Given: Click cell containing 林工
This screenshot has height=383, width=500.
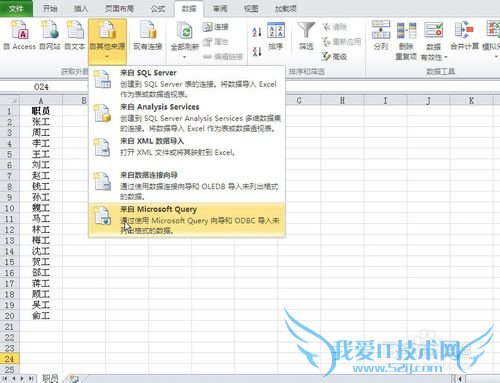Looking at the screenshot, I should (x=41, y=230).
